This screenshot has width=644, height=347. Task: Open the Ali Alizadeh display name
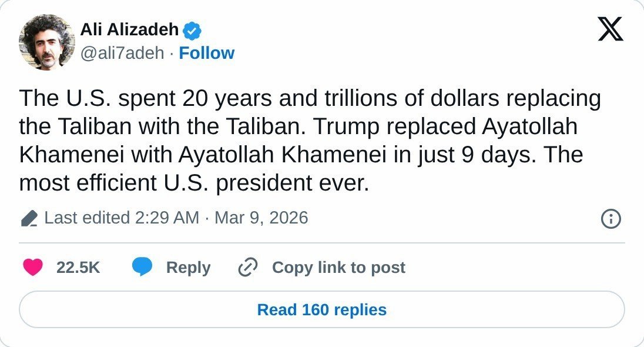click(x=129, y=29)
